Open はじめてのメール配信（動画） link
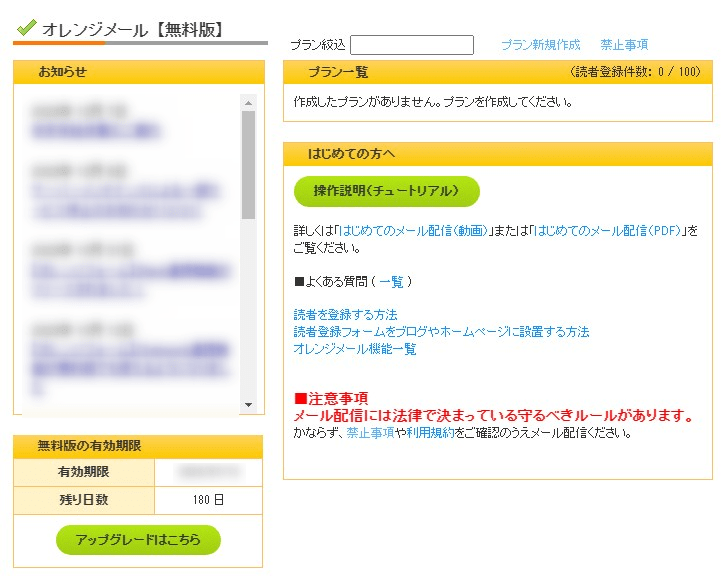Screen dimensions: 725x576 (x=413, y=230)
